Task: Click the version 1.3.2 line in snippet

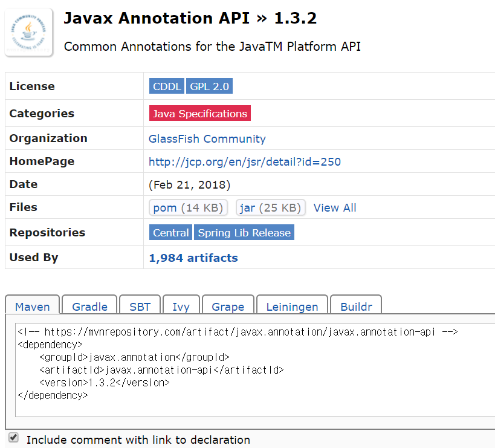Action: click(x=105, y=383)
